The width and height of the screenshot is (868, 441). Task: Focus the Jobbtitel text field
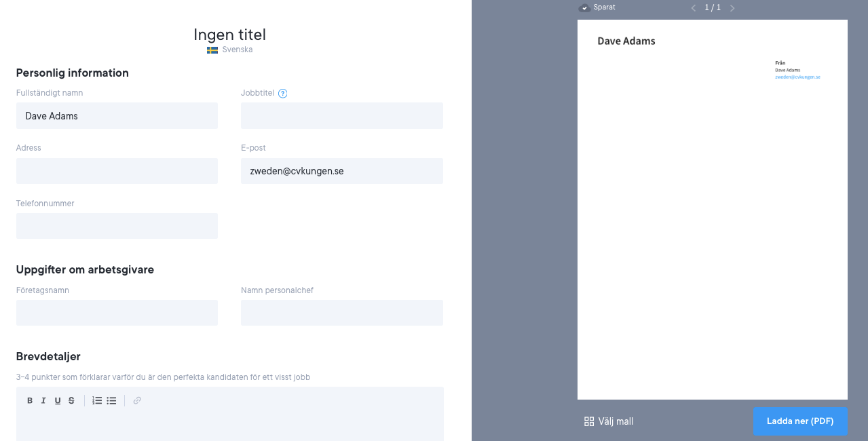[x=341, y=116]
